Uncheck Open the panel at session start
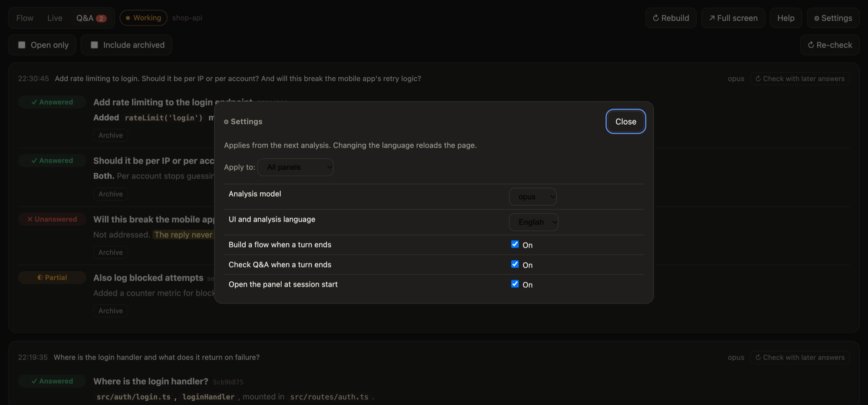 click(515, 284)
